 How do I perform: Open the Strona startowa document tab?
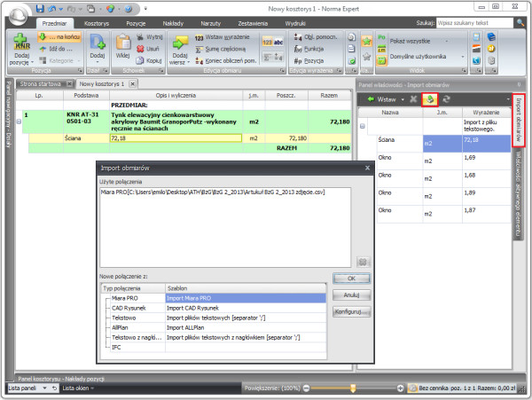43,82
